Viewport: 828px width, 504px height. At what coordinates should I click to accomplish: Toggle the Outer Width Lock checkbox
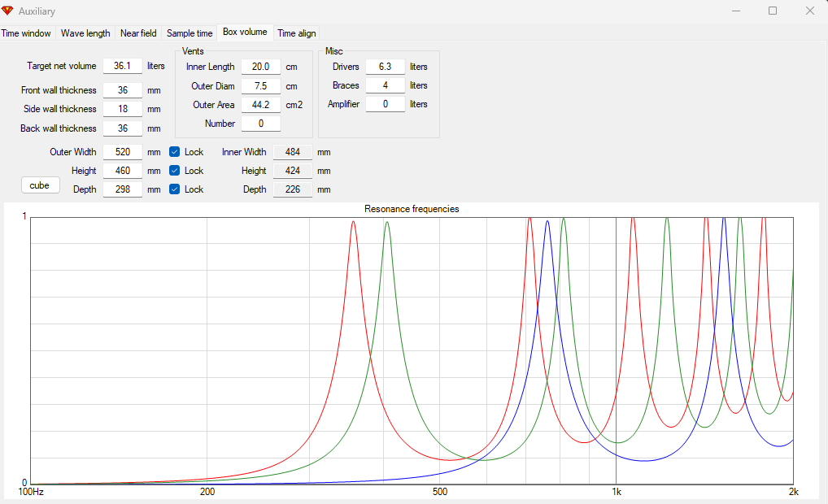(x=174, y=152)
